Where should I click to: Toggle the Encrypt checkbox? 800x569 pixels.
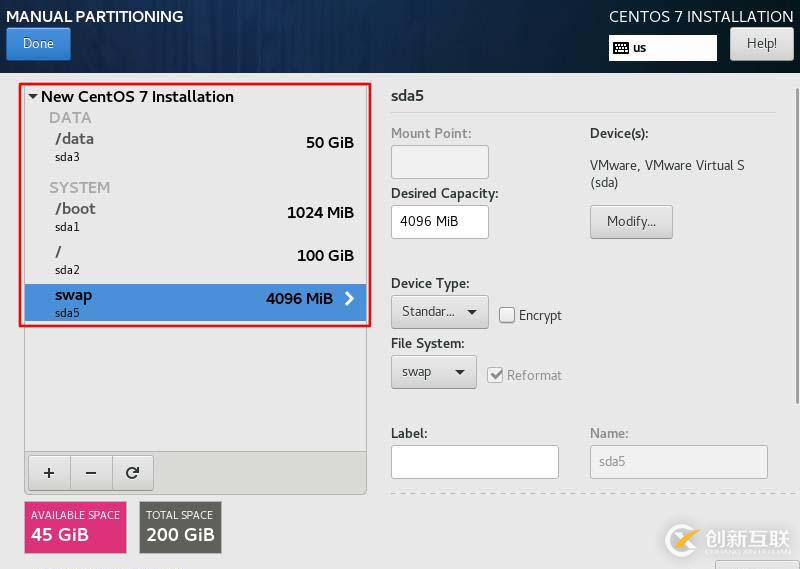507,315
